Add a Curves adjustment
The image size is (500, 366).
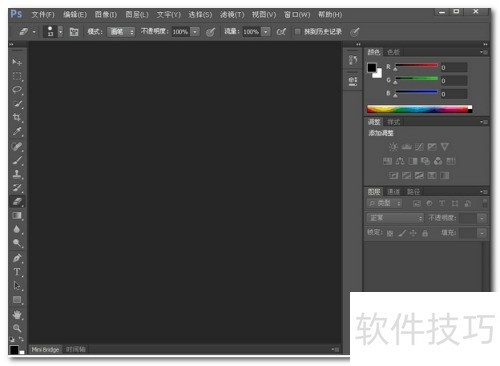pyautogui.click(x=419, y=147)
